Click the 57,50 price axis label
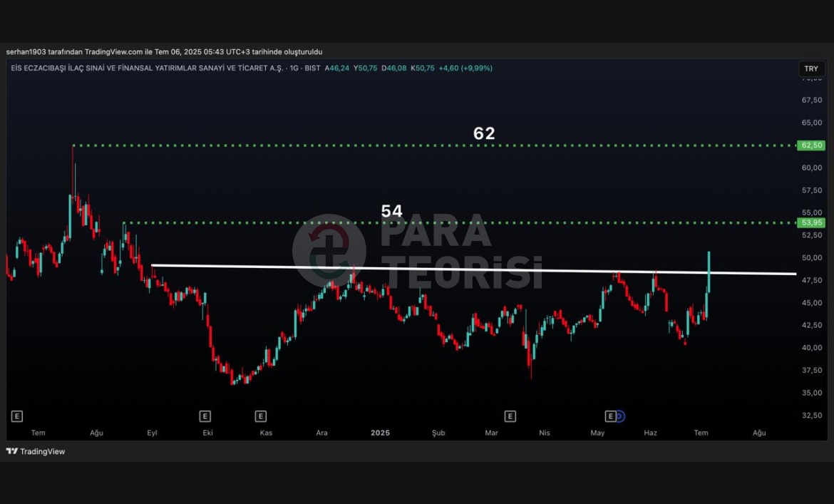The image size is (834, 504). tap(812, 190)
